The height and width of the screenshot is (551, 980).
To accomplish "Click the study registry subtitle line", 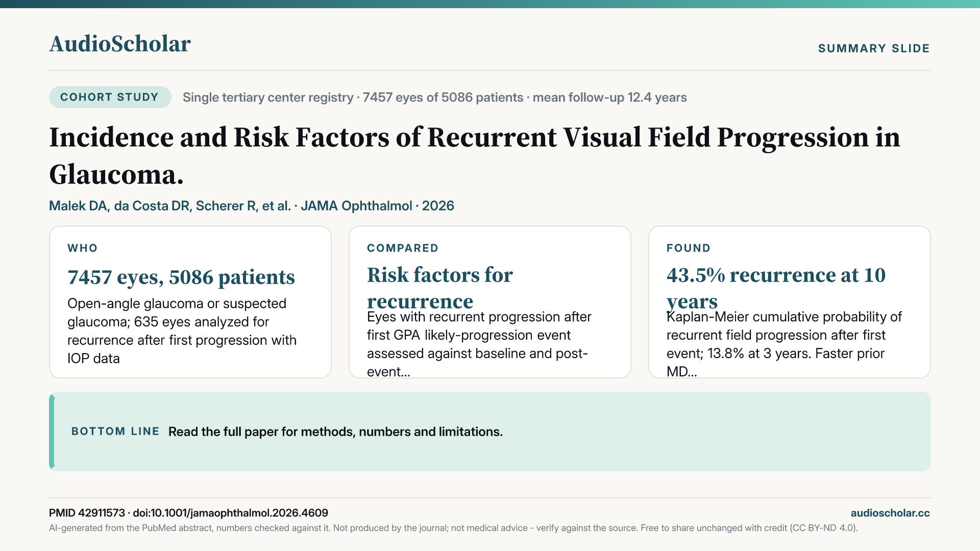I will (434, 97).
